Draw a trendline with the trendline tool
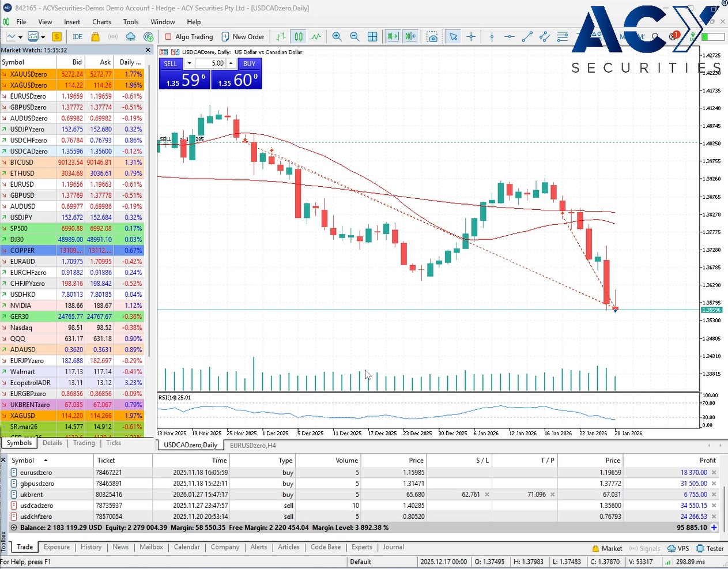 pos(527,37)
